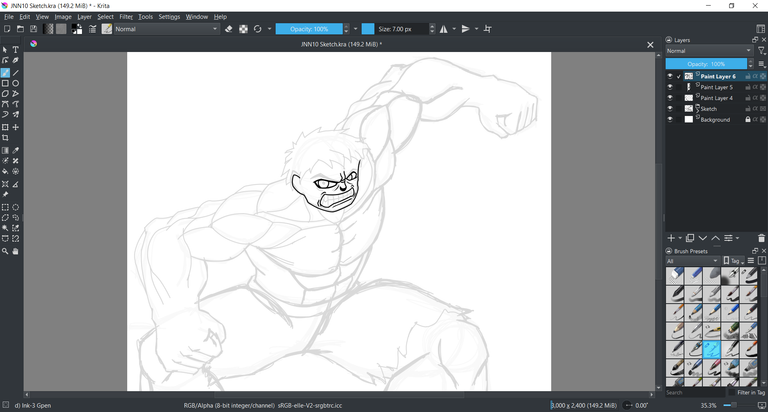The height and width of the screenshot is (412, 768).
Task: Add a new layer with plus button
Action: click(671, 238)
